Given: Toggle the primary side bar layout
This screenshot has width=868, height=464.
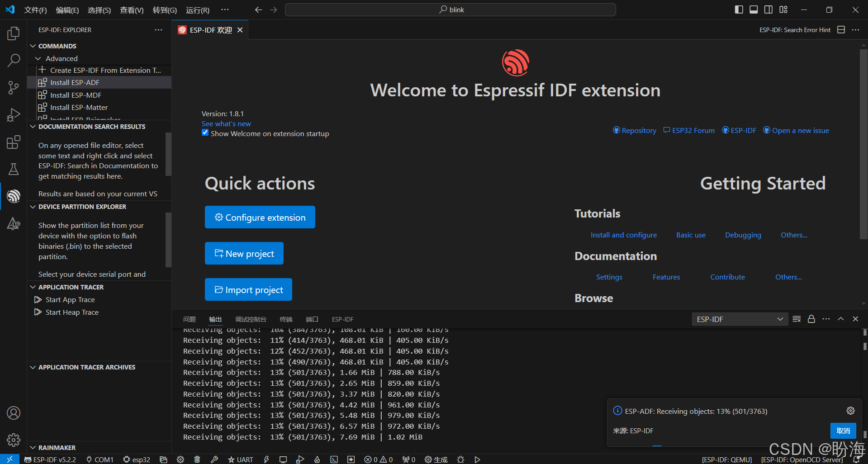Looking at the screenshot, I should click(739, 9).
